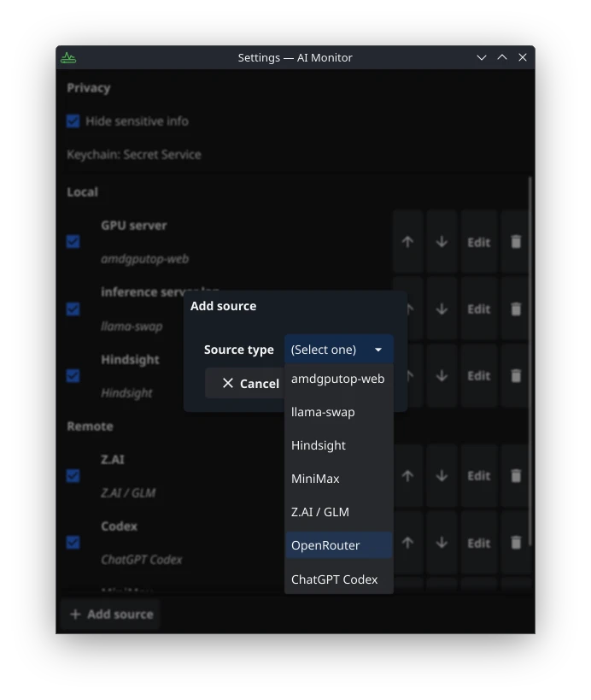The width and height of the screenshot is (591, 700).
Task: Move Z.AI source down
Action: [442, 476]
